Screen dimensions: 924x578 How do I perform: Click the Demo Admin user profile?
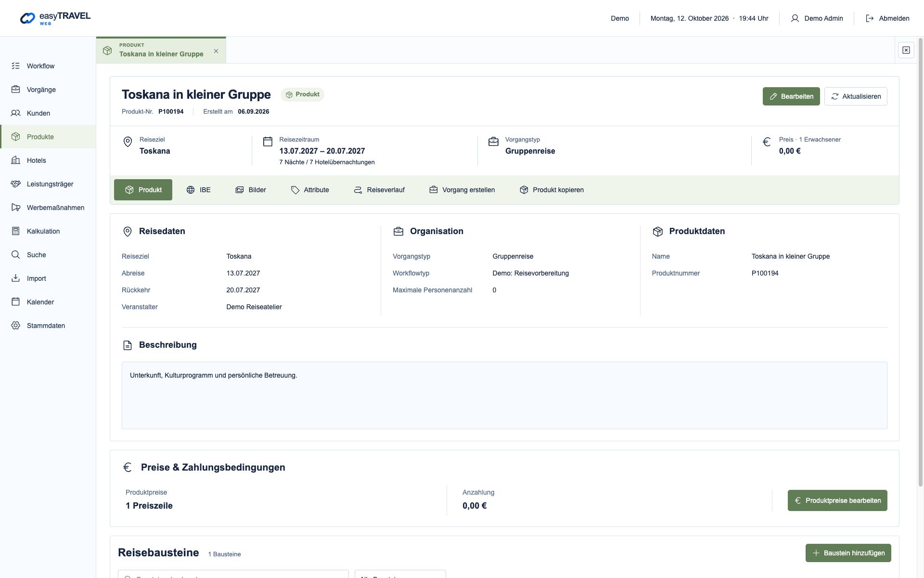point(817,18)
